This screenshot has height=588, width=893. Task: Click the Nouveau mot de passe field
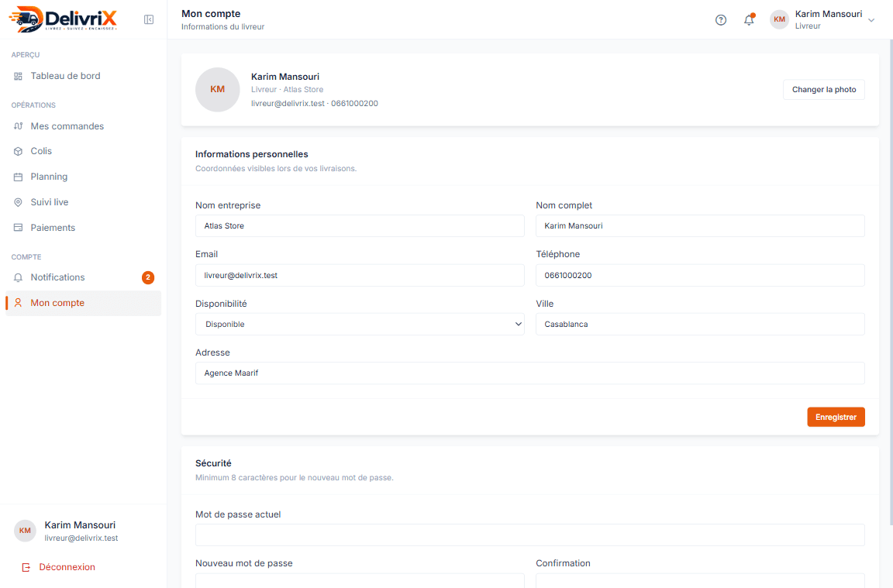click(360, 580)
